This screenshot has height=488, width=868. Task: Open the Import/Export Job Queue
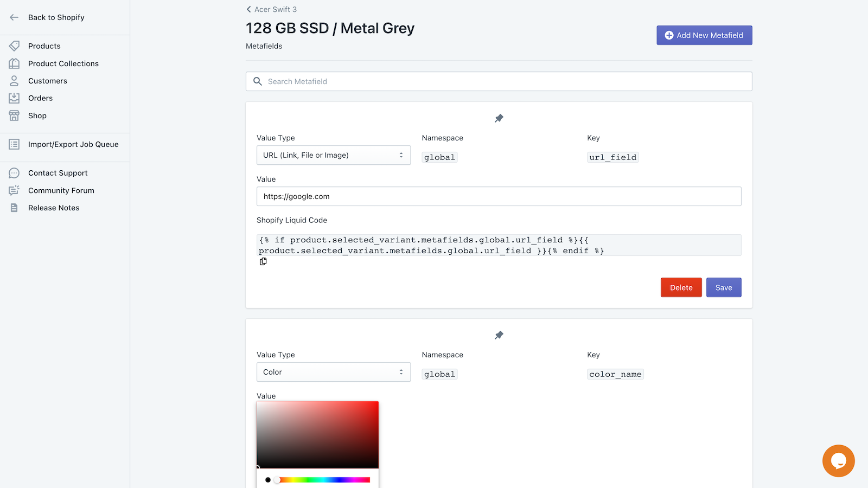click(x=73, y=144)
